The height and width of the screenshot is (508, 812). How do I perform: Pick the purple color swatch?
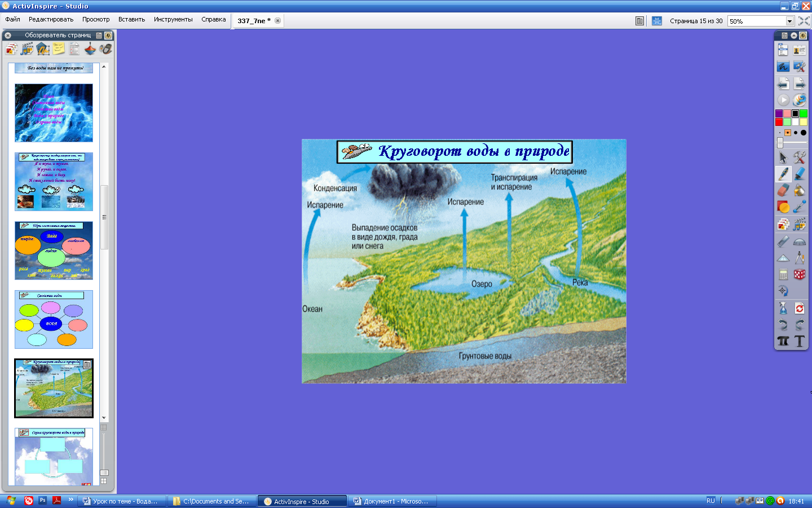point(779,113)
